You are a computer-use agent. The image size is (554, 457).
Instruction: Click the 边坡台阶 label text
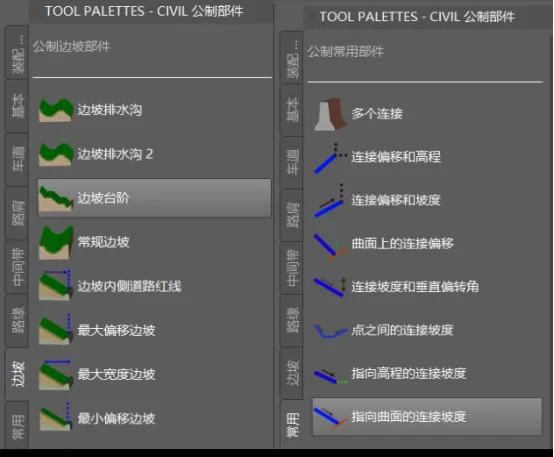click(104, 198)
